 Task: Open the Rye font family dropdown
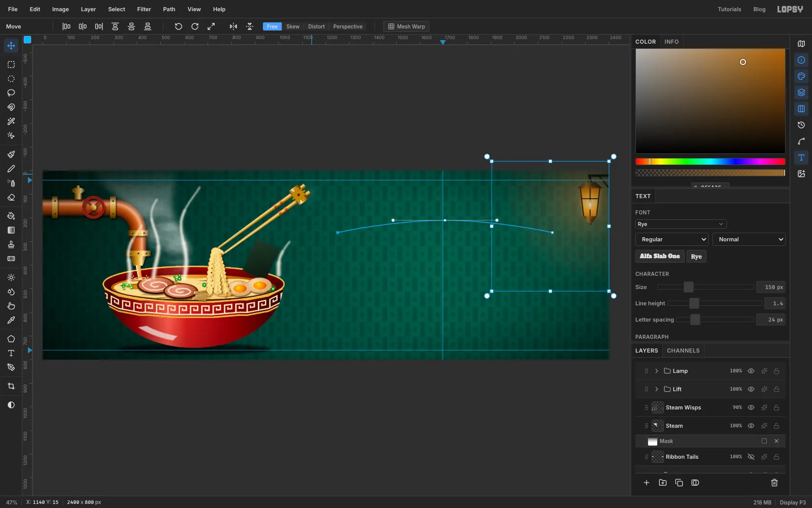[681, 224]
